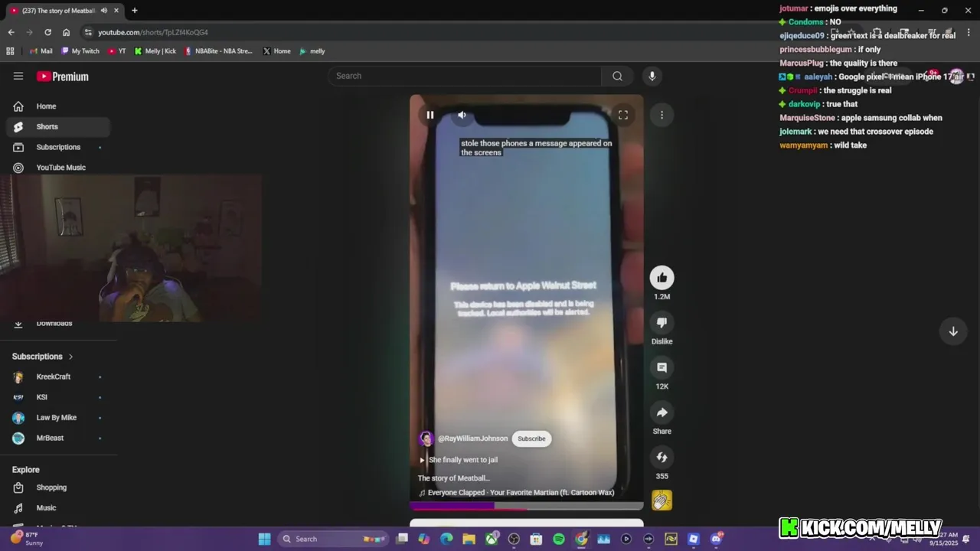Open Spotify from the taskbar
The width and height of the screenshot is (980, 551).
559,539
